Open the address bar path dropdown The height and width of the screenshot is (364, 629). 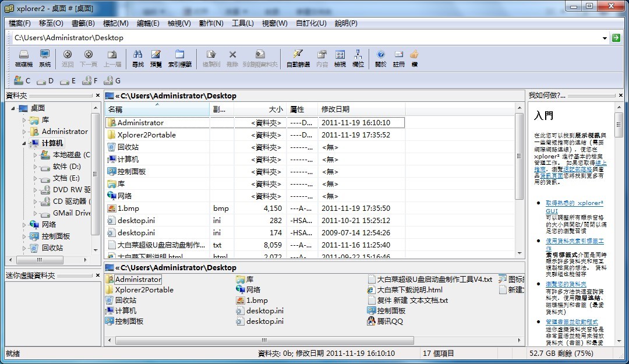[x=605, y=38]
